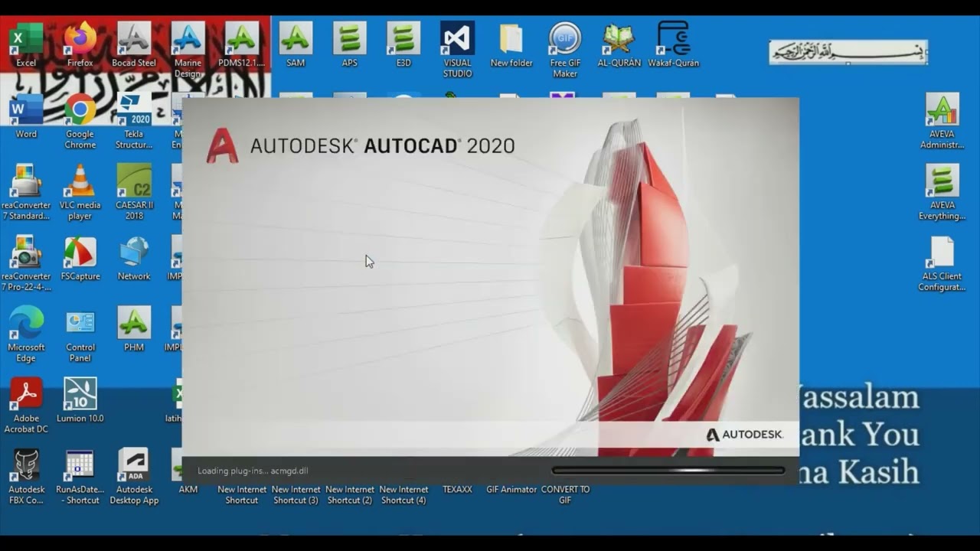
Task: Open the FSCapture desktop icon
Action: [x=80, y=258]
